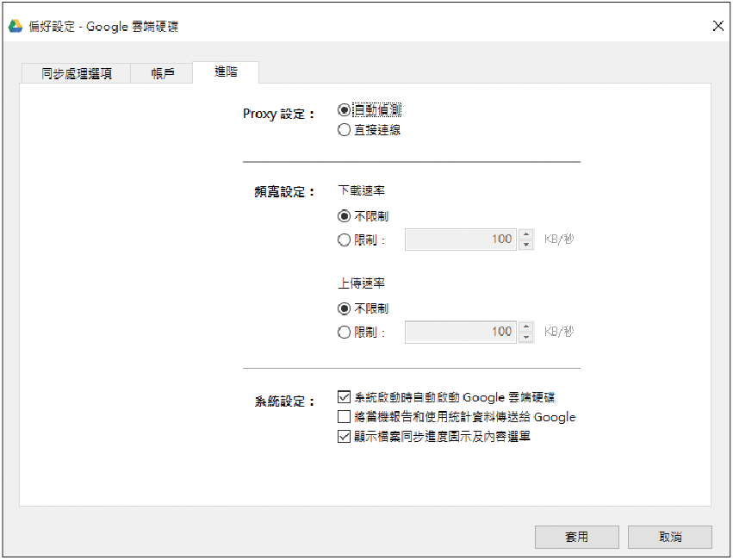Increase upload limit with up arrow
The image size is (733, 560).
tap(526, 327)
